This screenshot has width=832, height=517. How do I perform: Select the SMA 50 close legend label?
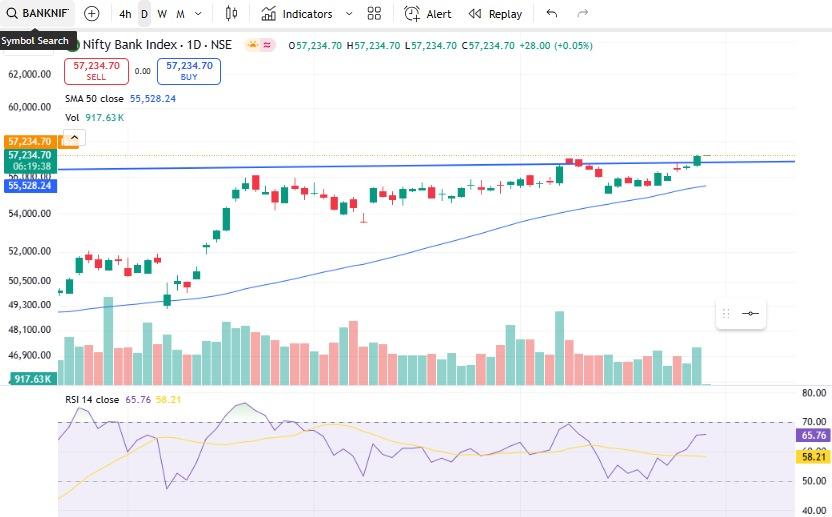[x=94, y=99]
